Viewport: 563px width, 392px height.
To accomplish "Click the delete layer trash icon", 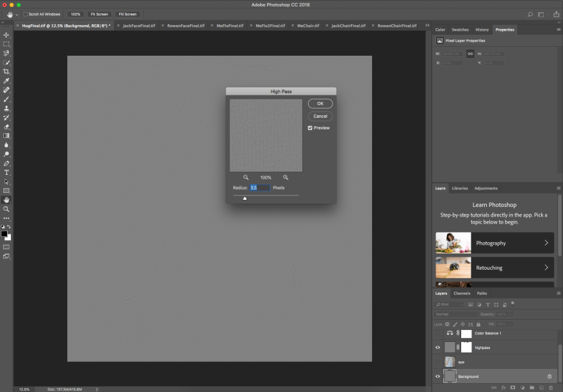I will coord(550,388).
